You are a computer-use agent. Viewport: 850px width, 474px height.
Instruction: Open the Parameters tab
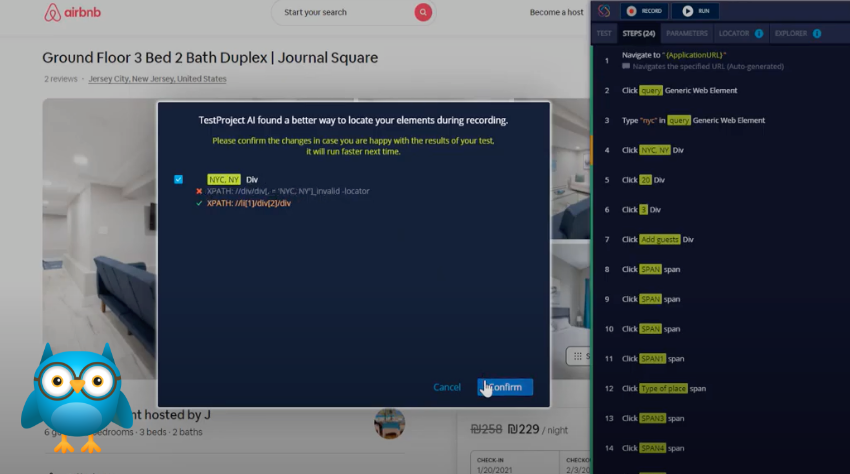click(x=687, y=34)
